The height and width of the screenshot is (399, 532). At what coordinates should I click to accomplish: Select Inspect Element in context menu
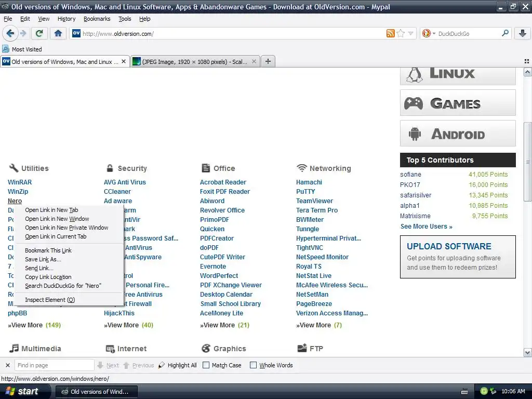pyautogui.click(x=50, y=300)
